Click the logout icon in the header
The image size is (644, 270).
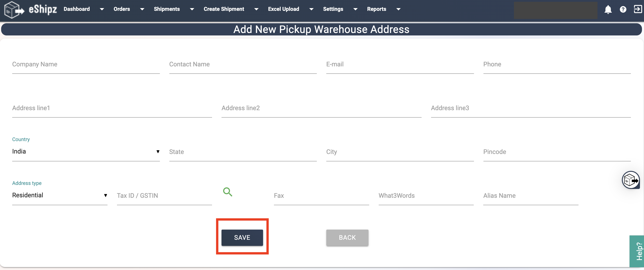pyautogui.click(x=638, y=9)
